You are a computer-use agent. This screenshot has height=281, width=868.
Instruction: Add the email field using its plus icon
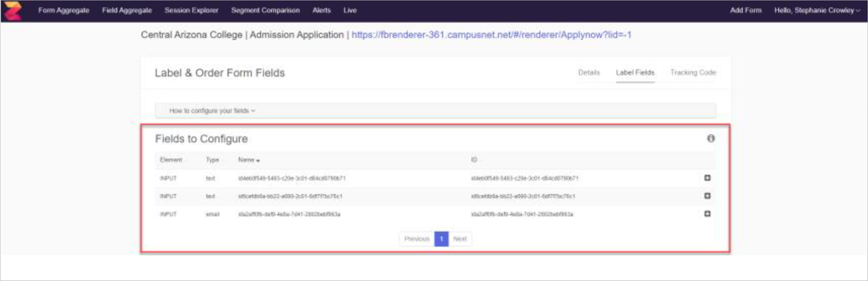(707, 214)
